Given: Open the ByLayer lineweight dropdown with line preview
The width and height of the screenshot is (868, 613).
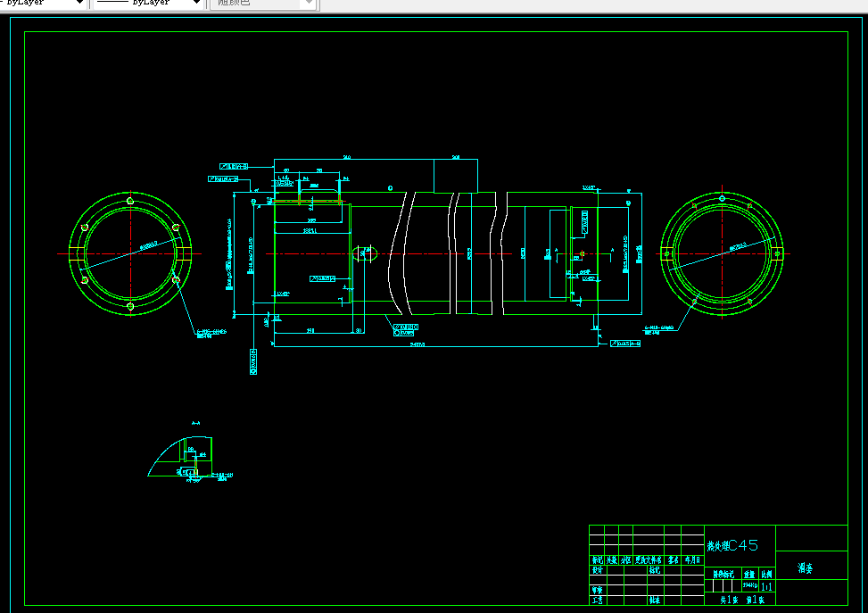Looking at the screenshot, I should coord(148,3).
